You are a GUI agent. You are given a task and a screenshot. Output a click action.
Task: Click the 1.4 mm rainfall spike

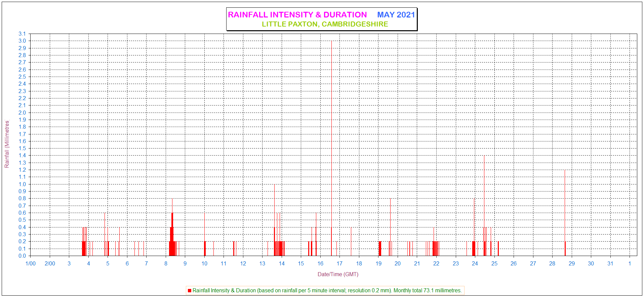point(484,205)
